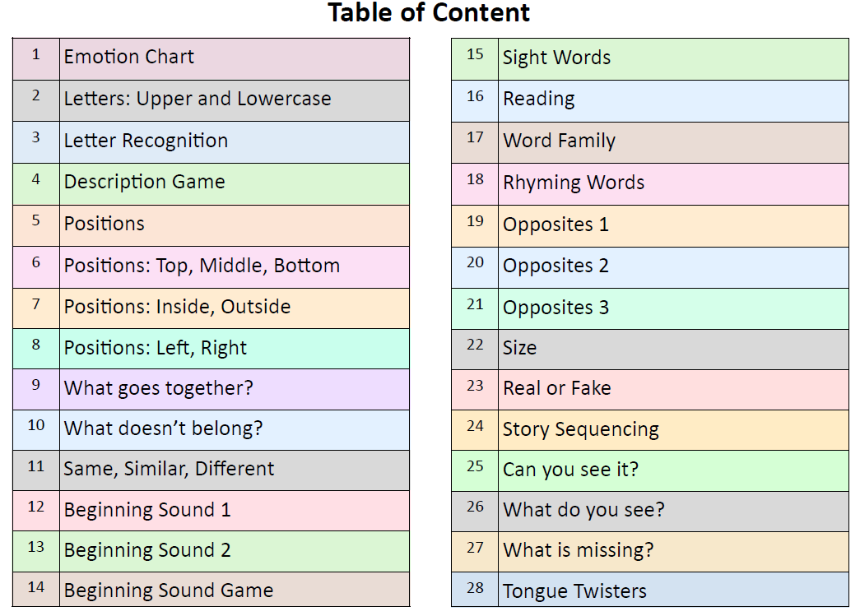The image size is (860, 616).
Task: Select the Letter Recognition entry
Action: pos(146,141)
